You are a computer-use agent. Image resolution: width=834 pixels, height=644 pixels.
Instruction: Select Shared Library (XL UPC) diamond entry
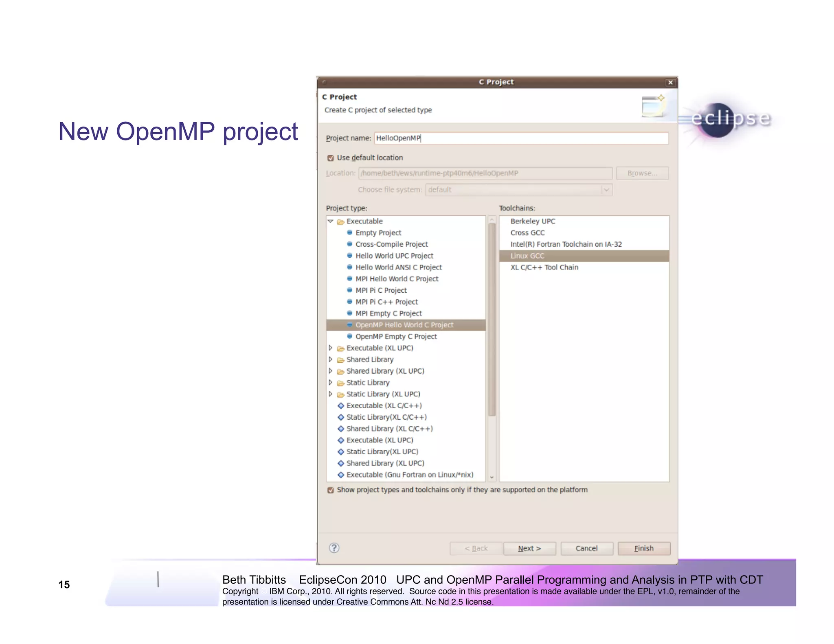coord(385,463)
